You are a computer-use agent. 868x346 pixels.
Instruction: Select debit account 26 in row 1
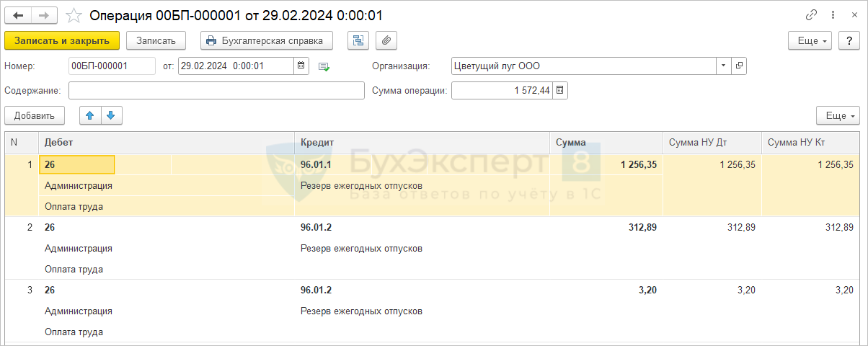pos(76,165)
